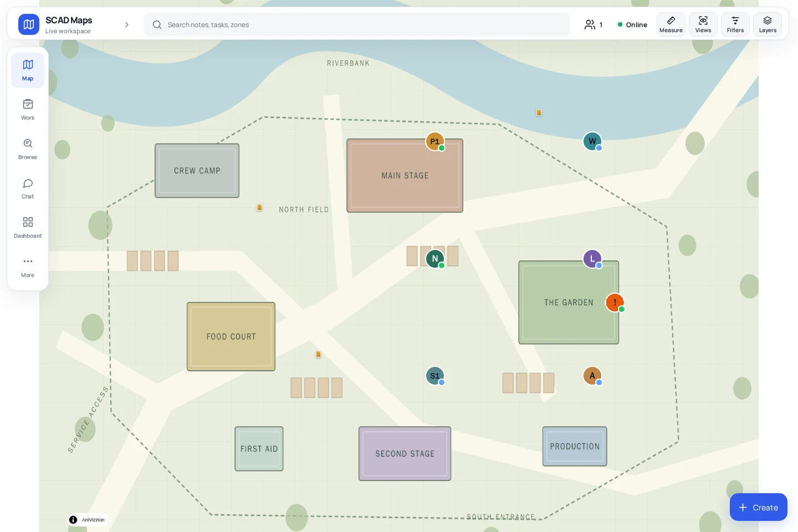Select the Production zone
The image size is (798, 532).
coord(575,446)
